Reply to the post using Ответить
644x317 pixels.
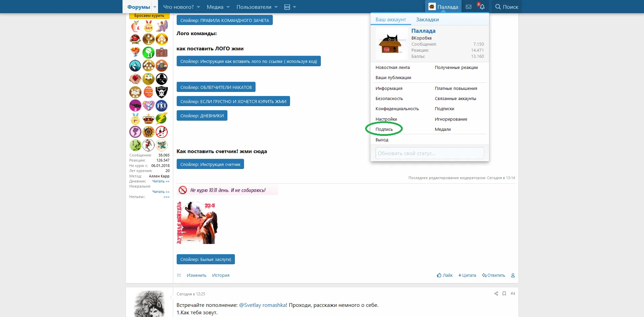(x=493, y=275)
